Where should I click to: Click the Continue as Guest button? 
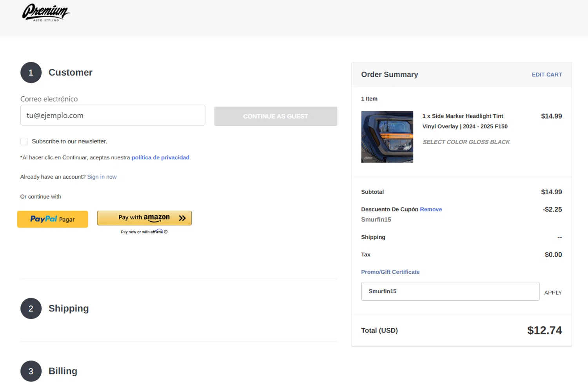click(x=276, y=116)
